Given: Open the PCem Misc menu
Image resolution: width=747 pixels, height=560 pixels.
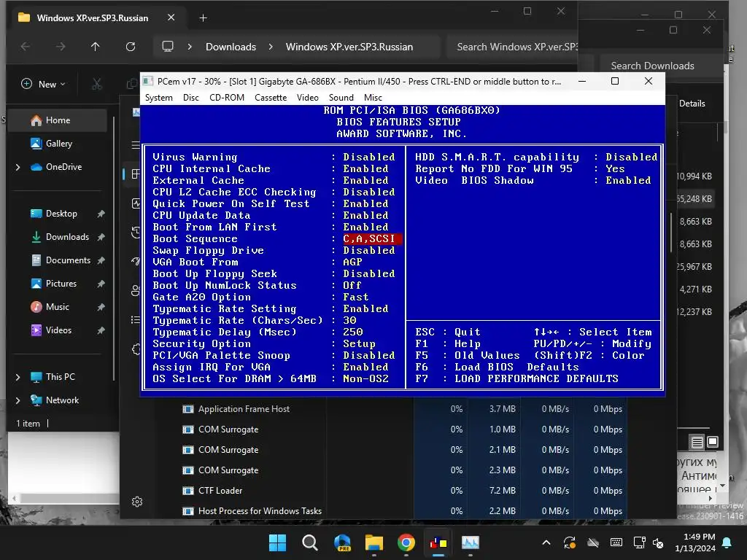Looking at the screenshot, I should (x=373, y=98).
